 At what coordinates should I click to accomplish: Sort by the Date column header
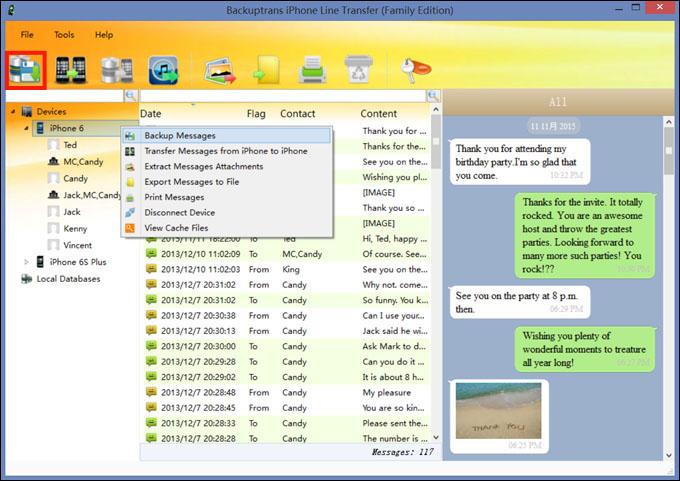150,114
